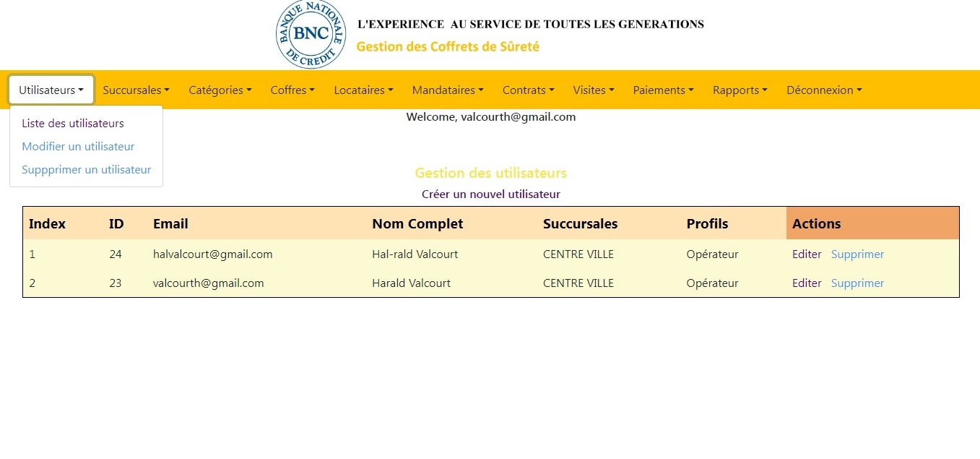The height and width of the screenshot is (459, 980).
Task: Expand the Déconnexion dropdown
Action: [x=824, y=90]
